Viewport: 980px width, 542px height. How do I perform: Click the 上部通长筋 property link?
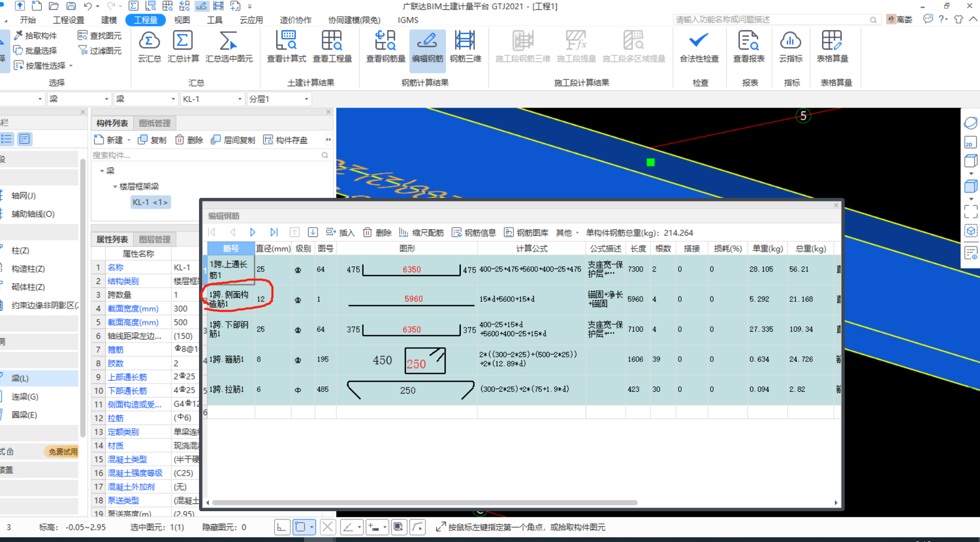coord(127,377)
